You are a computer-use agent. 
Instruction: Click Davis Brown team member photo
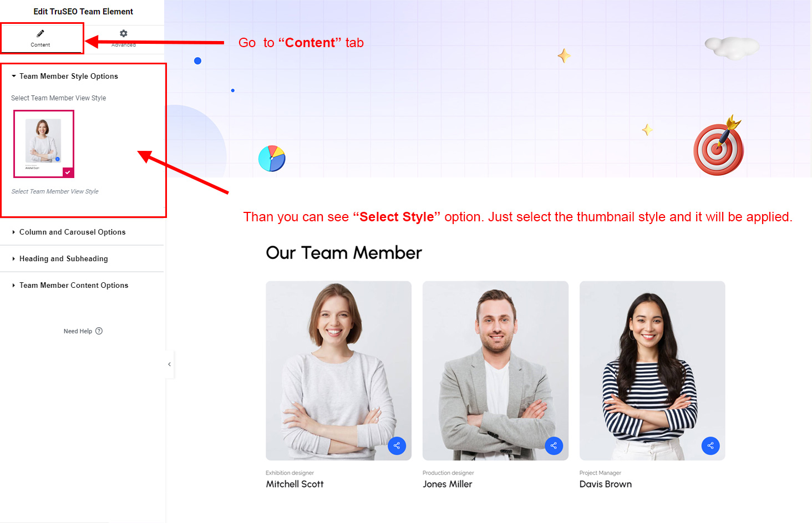(x=652, y=370)
